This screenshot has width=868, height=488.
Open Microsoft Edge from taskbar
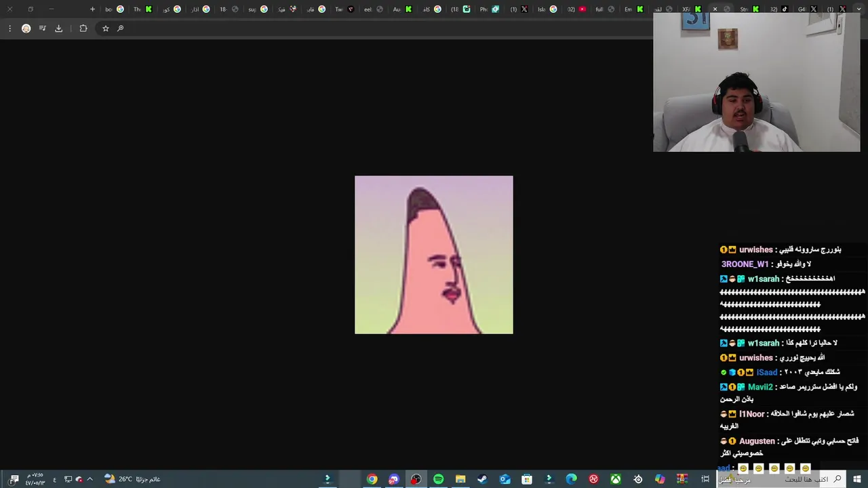click(571, 479)
